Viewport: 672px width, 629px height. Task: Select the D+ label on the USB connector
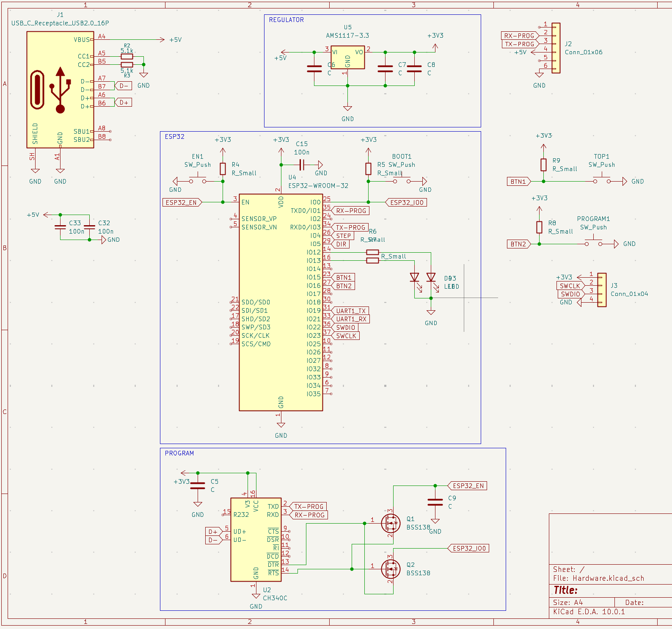coord(123,102)
